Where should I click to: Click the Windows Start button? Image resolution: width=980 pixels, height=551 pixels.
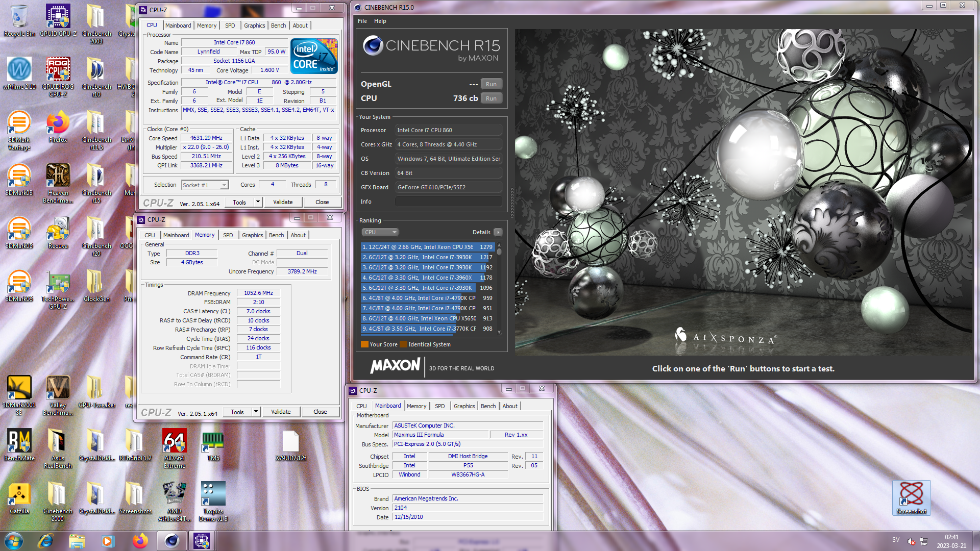(x=14, y=541)
